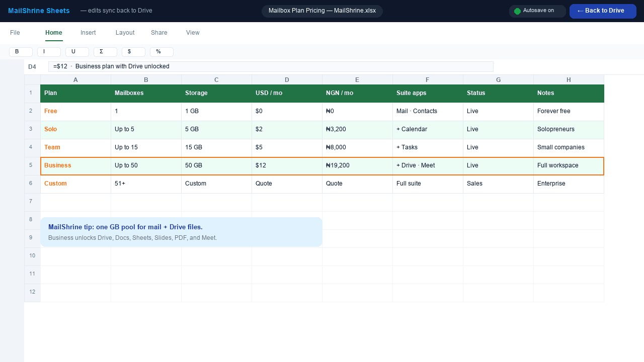This screenshot has width=644, height=362.
Task: Open the File menu
Action: point(15,33)
